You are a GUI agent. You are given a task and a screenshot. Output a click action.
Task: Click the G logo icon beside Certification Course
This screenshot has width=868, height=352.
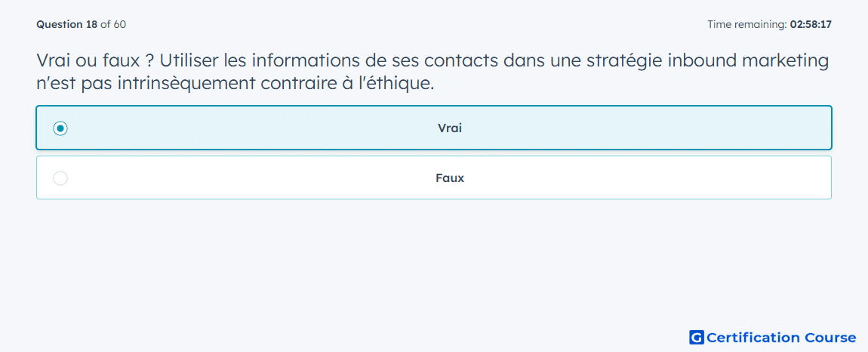(697, 337)
